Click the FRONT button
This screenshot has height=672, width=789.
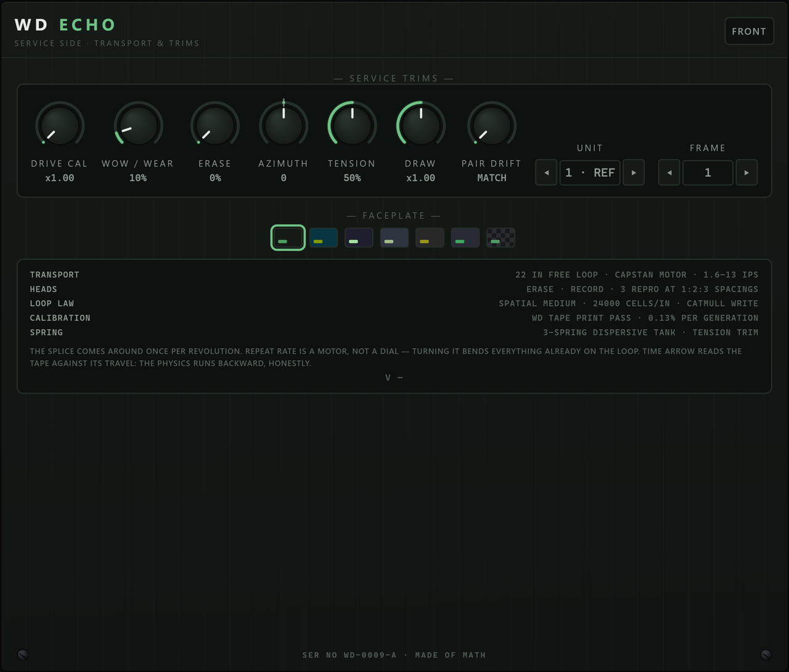[749, 31]
